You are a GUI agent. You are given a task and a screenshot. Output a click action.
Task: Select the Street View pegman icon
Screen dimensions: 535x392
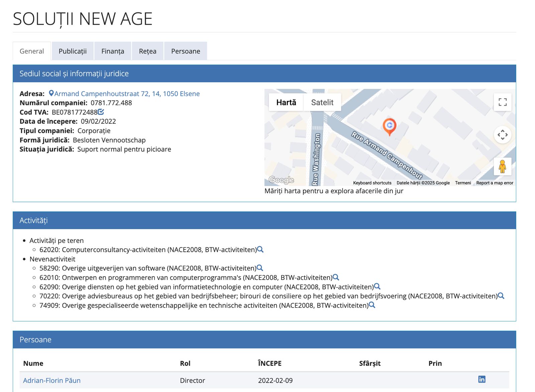coord(502,166)
